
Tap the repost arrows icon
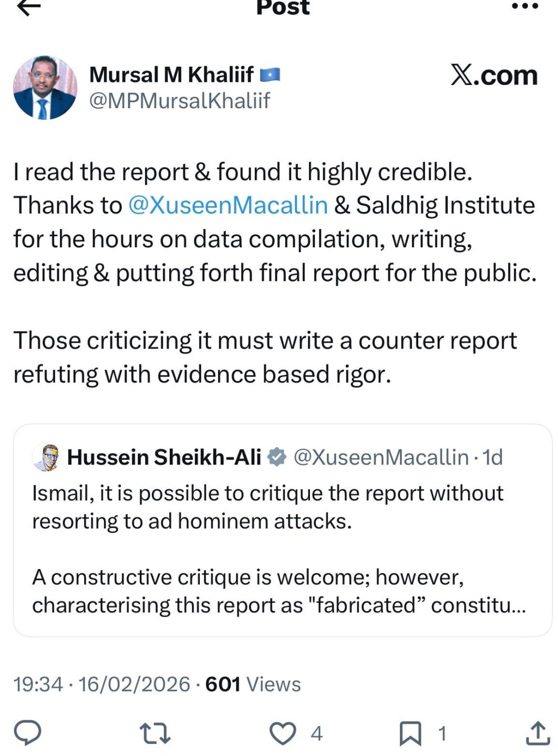click(x=155, y=733)
